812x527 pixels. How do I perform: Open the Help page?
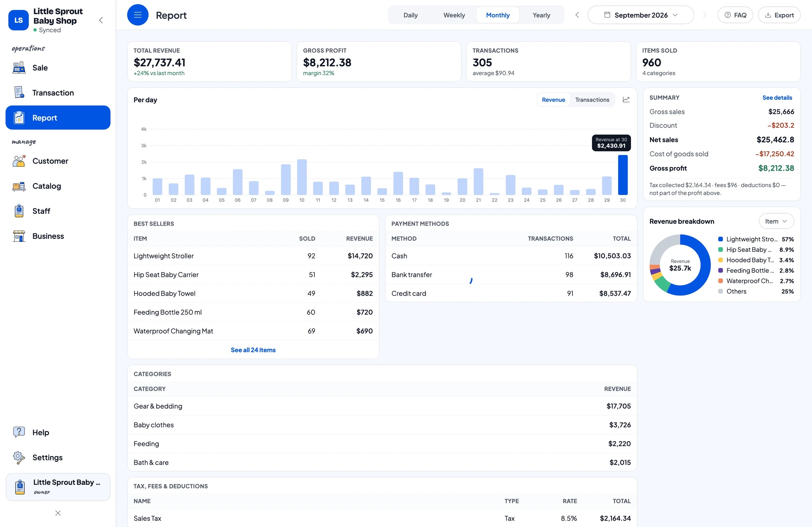(58, 432)
